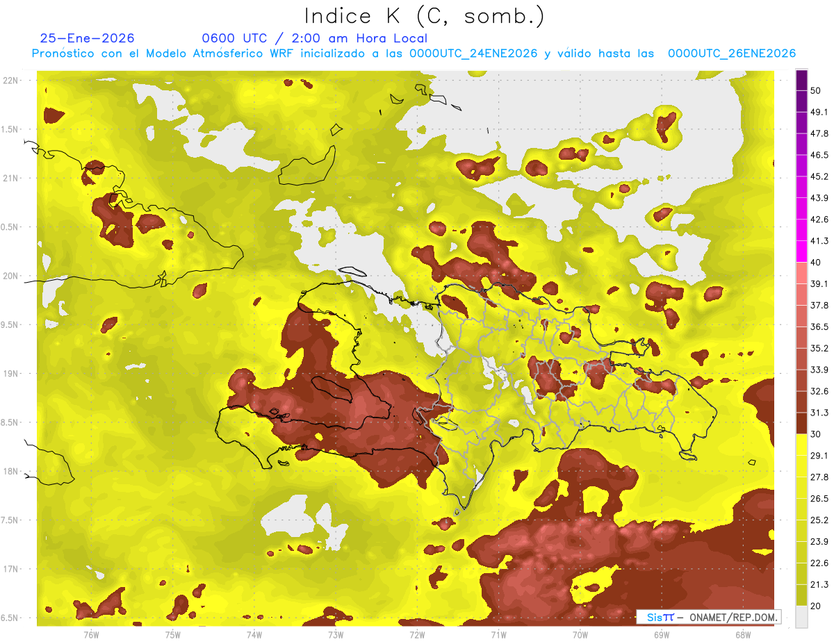Click the "33.9" color scale value
This screenshot has height=644, width=834.
(x=819, y=370)
